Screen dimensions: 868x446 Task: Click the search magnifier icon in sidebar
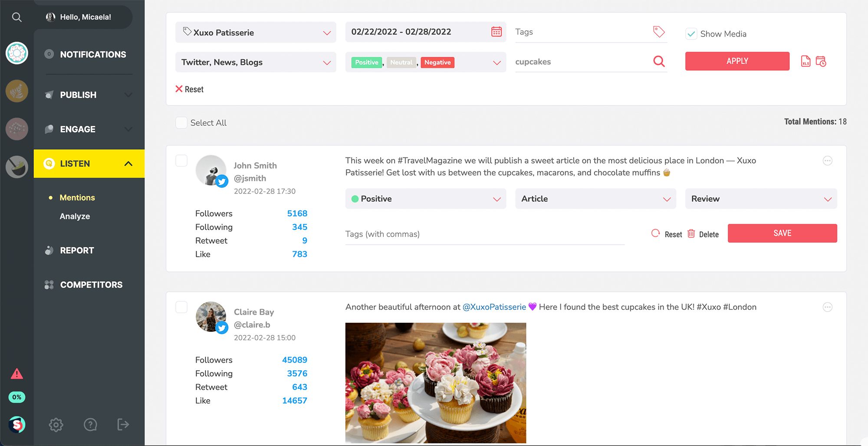tap(16, 17)
